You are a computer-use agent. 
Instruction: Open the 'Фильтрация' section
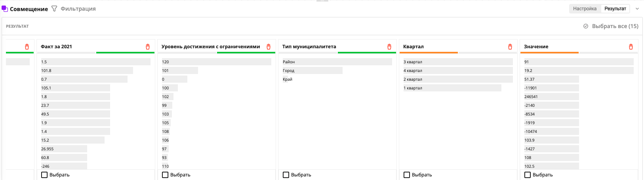pos(78,9)
